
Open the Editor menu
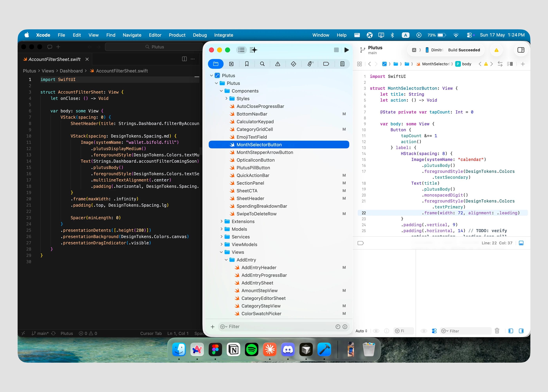coord(155,35)
